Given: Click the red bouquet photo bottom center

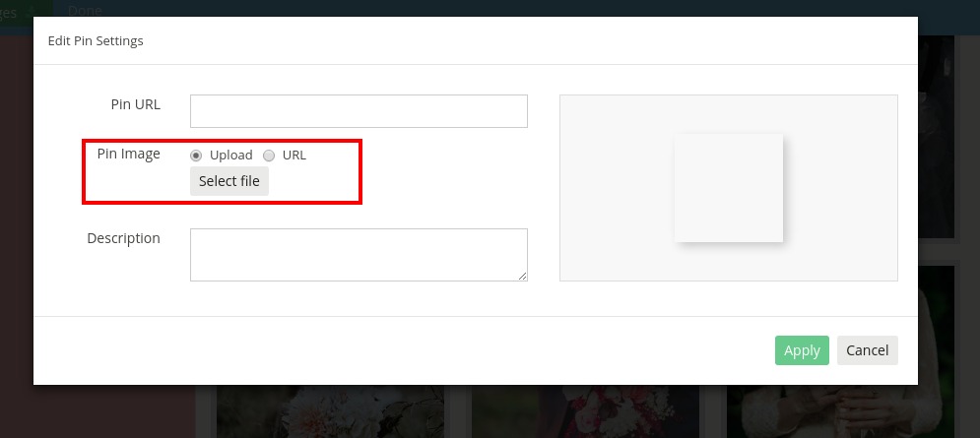Looking at the screenshot, I should point(585,411).
